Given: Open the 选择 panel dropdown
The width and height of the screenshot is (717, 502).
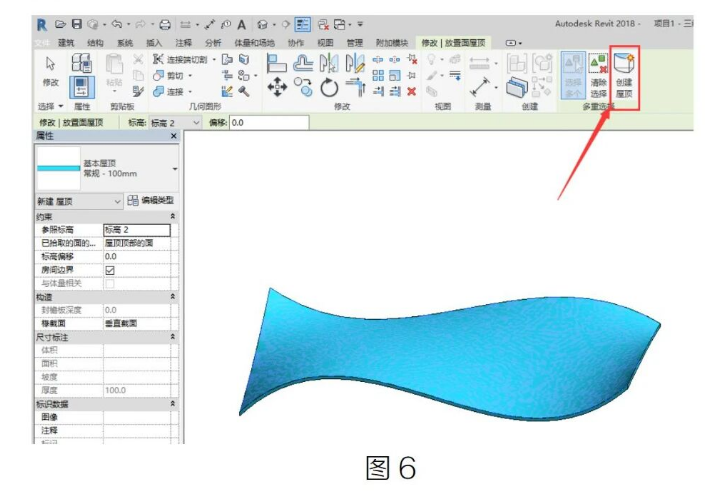Looking at the screenshot, I should pyautogui.click(x=50, y=107).
